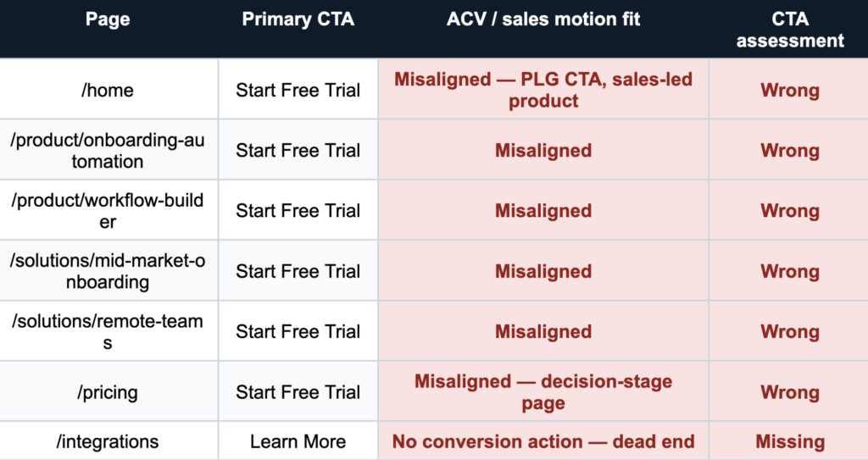Image resolution: width=868 pixels, height=460 pixels.
Task: Select the "Misaligned — decision-stage page" cell
Action: coord(543,392)
